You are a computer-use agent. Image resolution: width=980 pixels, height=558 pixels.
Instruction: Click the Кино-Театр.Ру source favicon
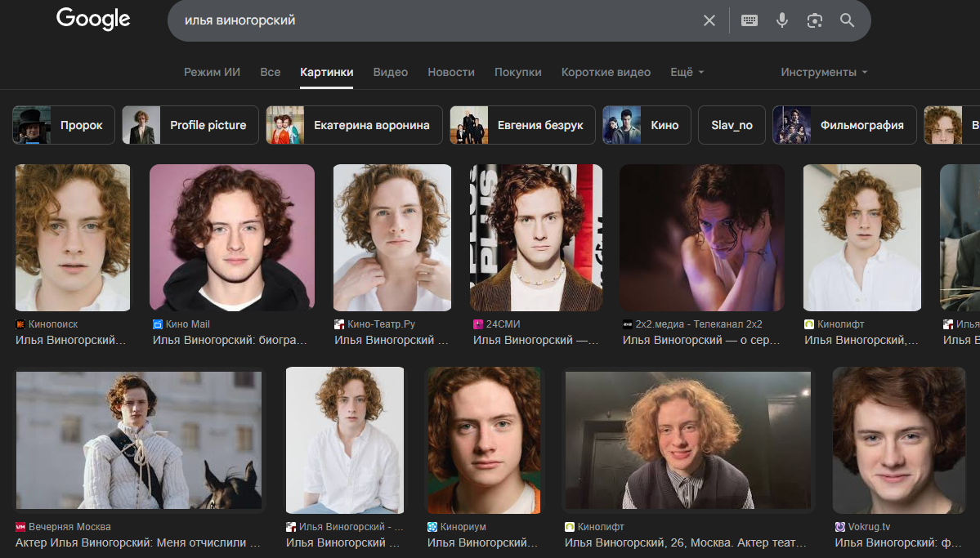339,324
